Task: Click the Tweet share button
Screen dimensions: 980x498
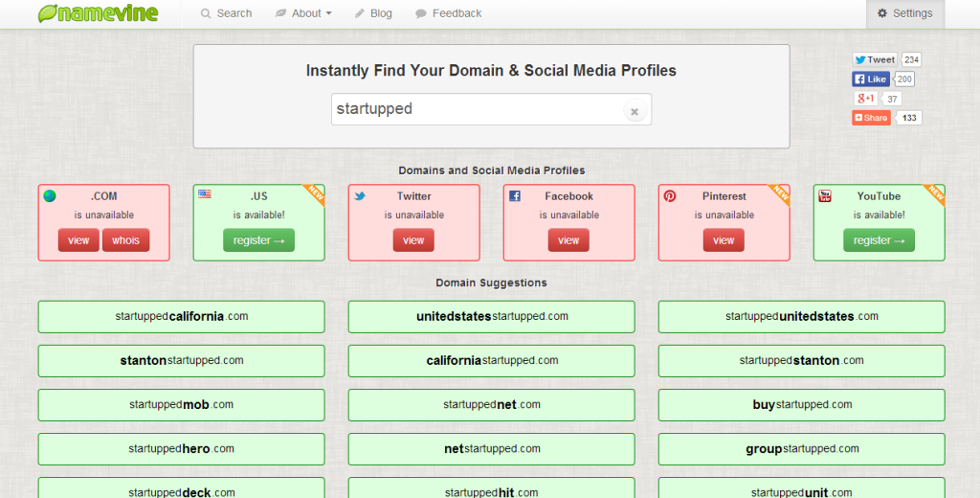Action: point(875,59)
